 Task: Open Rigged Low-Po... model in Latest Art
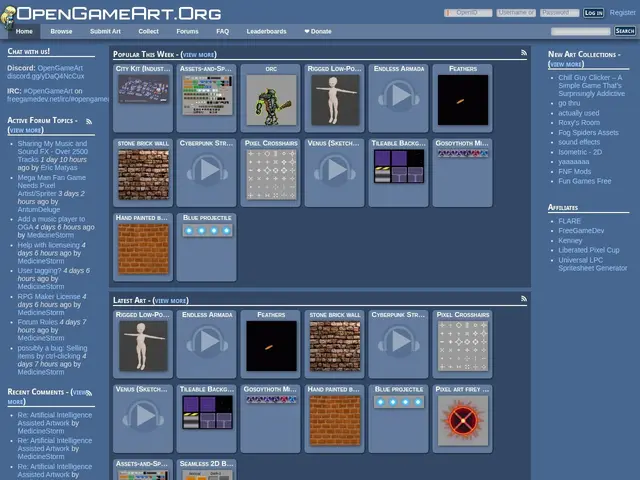click(143, 346)
